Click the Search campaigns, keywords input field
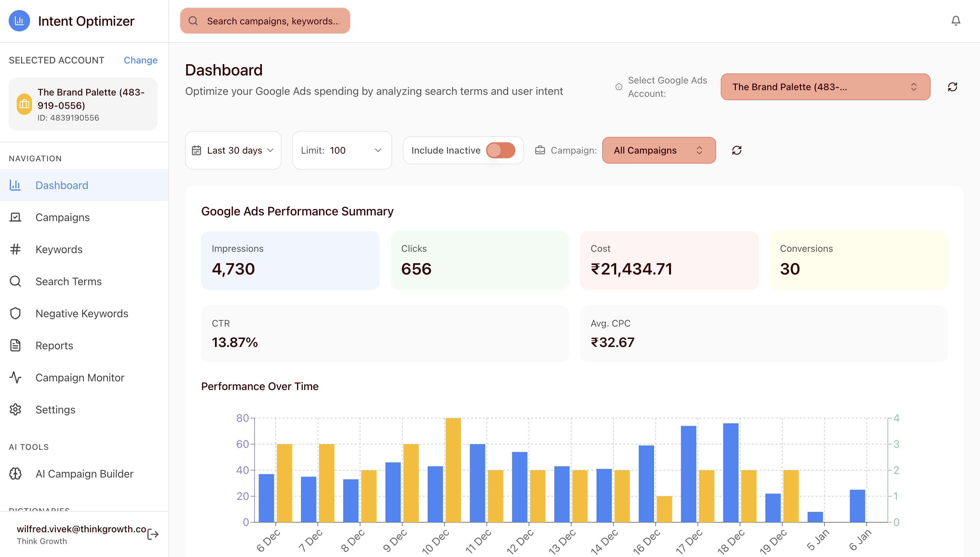 coord(273,21)
